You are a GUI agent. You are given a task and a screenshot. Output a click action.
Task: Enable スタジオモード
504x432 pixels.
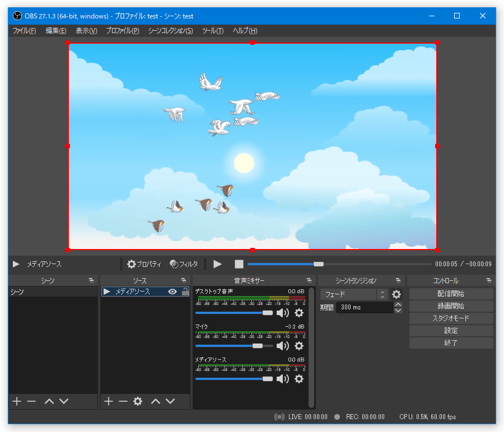click(x=451, y=318)
